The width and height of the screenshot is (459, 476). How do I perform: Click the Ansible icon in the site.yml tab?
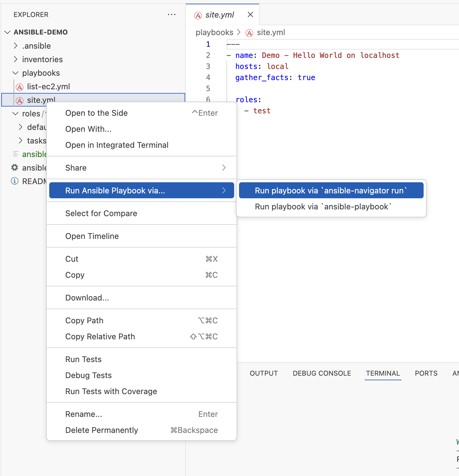(x=198, y=15)
